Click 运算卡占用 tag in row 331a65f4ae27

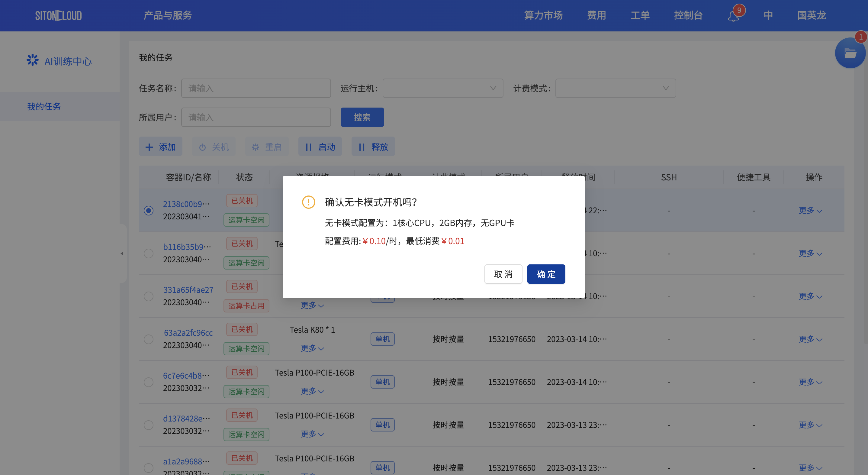(246, 305)
